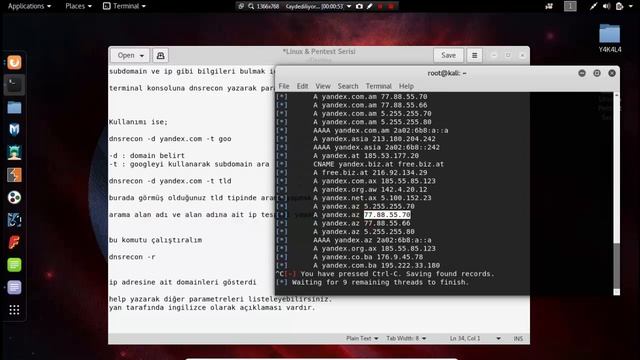Click terminal line 'A yandex.at 185.53.177.20'
Screen dimensions: 640x360
(x=366, y=156)
